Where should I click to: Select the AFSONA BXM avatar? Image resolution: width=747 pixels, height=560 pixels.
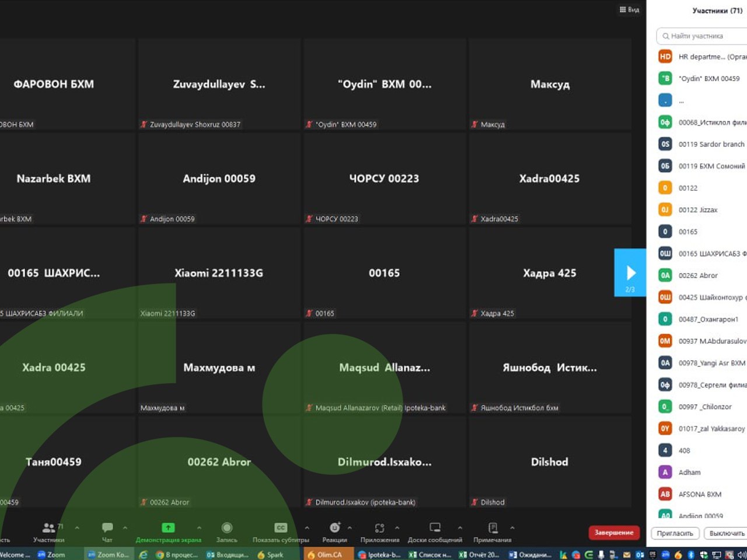[x=665, y=494]
